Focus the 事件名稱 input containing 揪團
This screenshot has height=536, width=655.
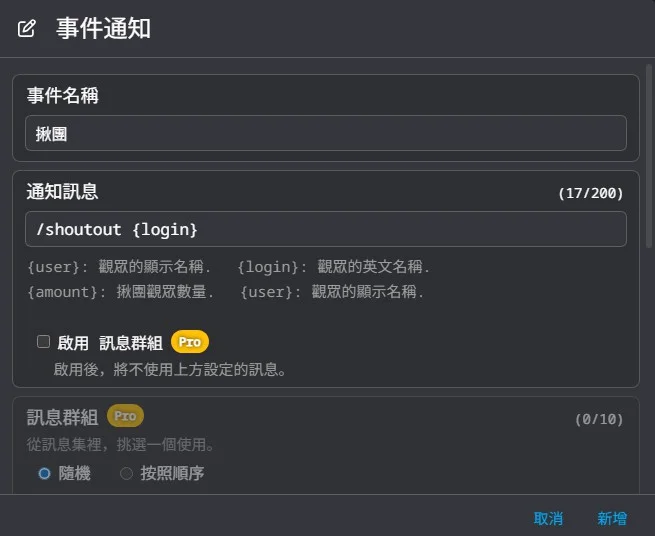[326, 133]
